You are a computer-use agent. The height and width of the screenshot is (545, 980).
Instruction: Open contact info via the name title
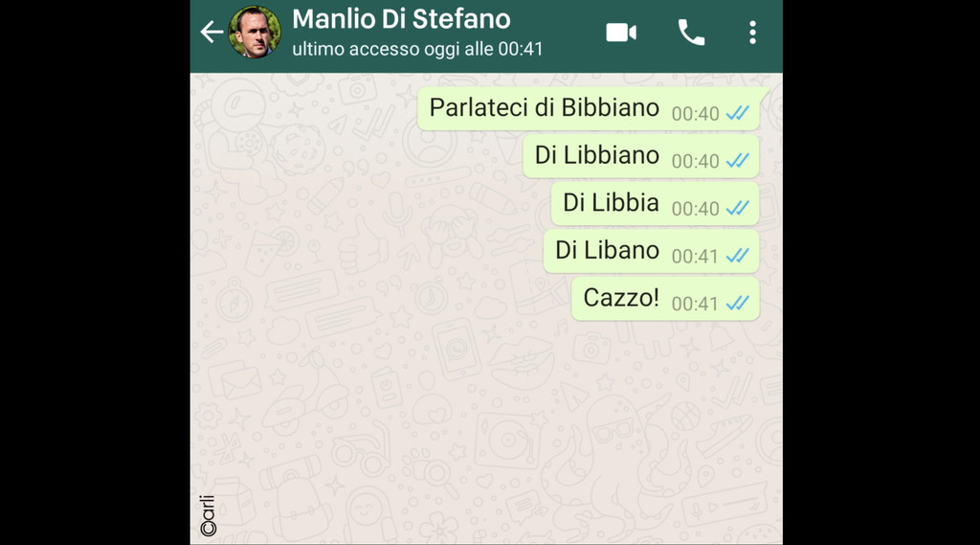pos(401,19)
